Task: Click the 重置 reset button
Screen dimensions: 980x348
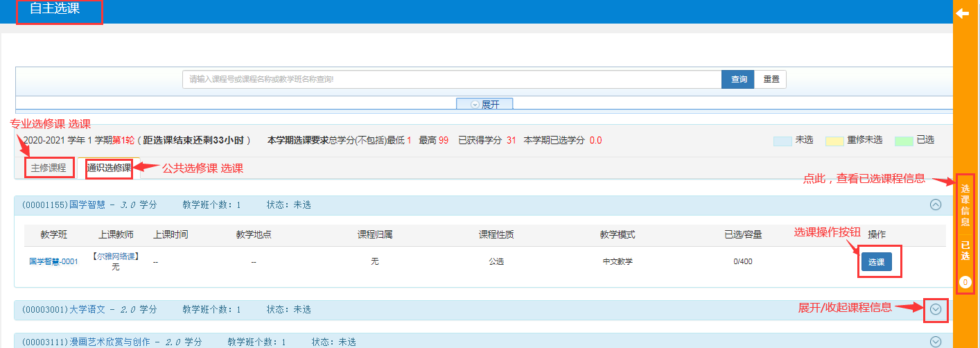Action: coord(771,80)
